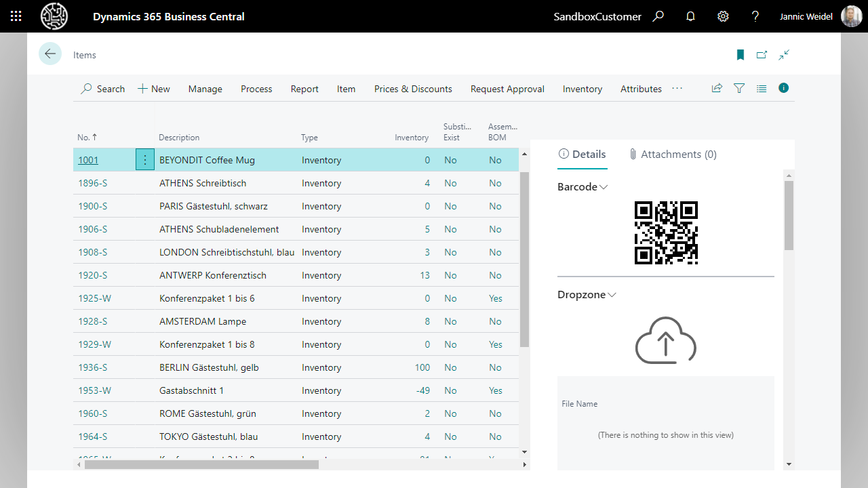
Task: Click the FactBox pane vertical scrollbar
Action: tap(789, 215)
